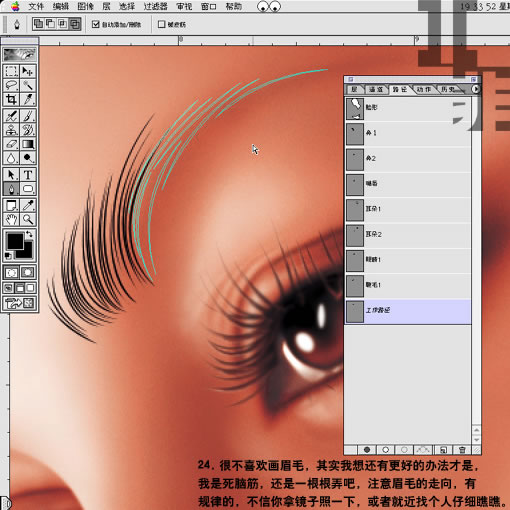Click the Jump to ImageReady button

click(20, 303)
